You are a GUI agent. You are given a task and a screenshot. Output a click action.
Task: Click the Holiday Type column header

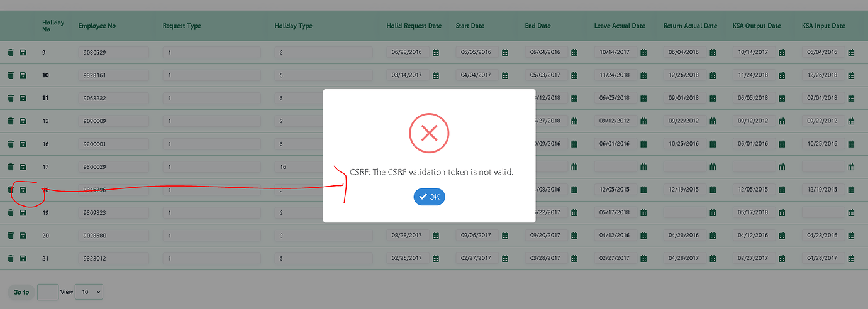pyautogui.click(x=293, y=26)
